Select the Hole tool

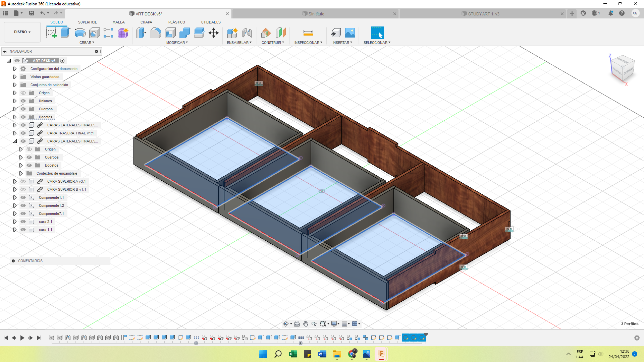click(x=94, y=33)
